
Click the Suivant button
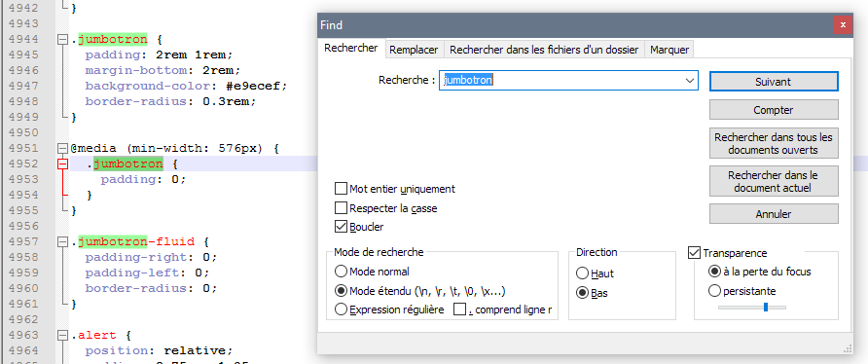(774, 82)
